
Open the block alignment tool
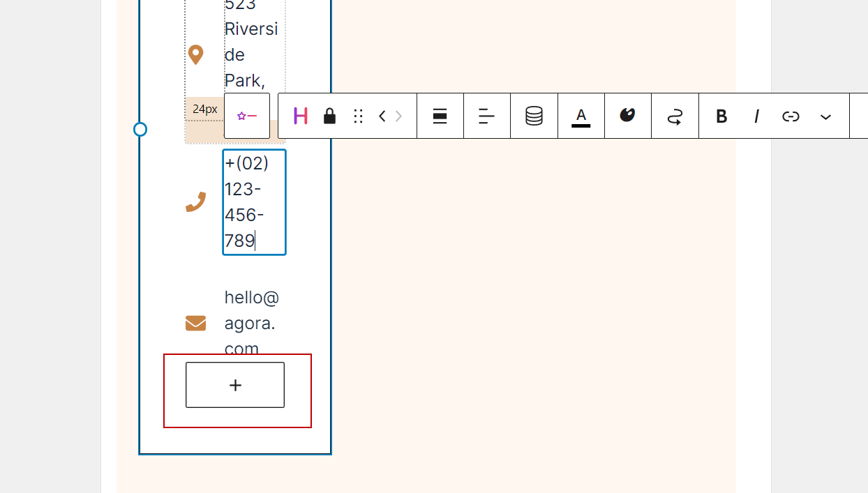pyautogui.click(x=440, y=116)
